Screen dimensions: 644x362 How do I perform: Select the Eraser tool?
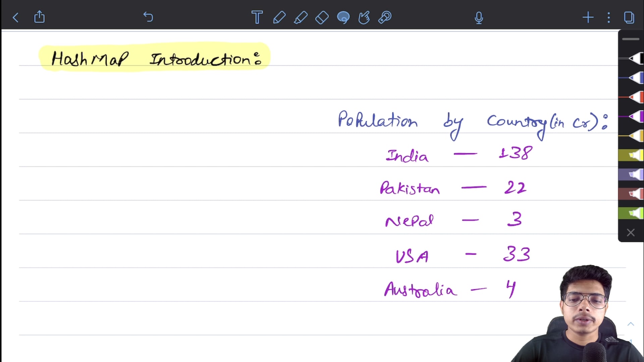pos(322,17)
